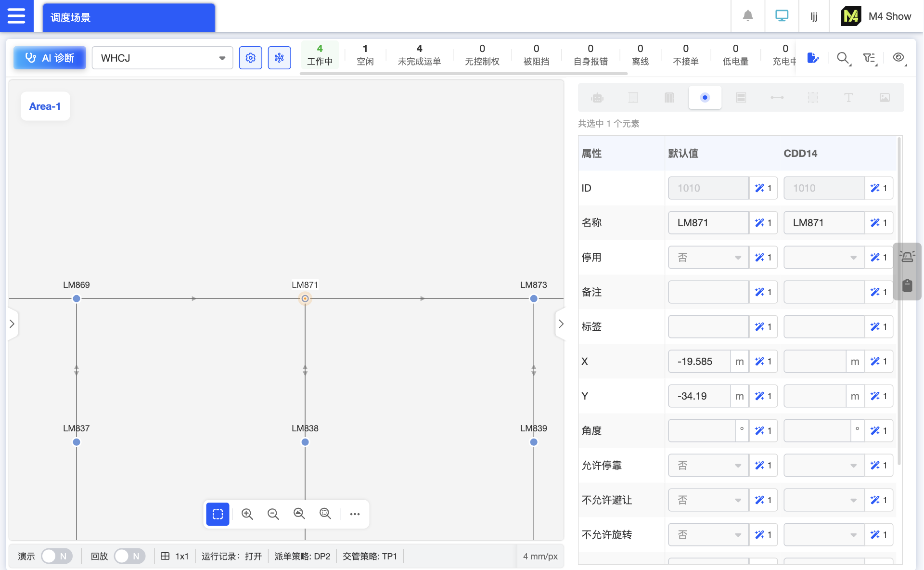Open the filter tool in the top toolbar

coord(869,58)
